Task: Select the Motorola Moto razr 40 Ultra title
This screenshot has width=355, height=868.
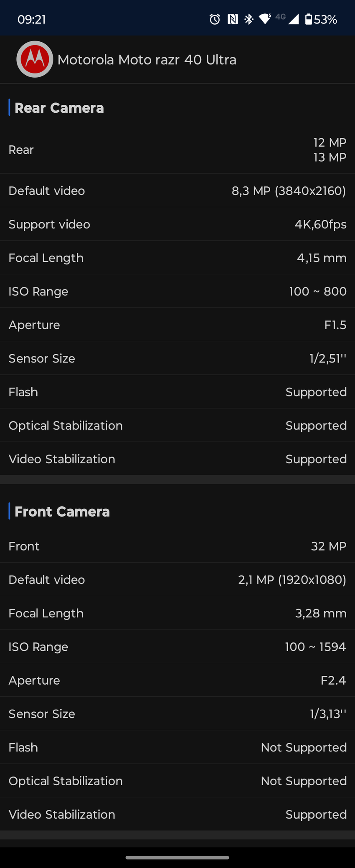Action: pos(147,60)
